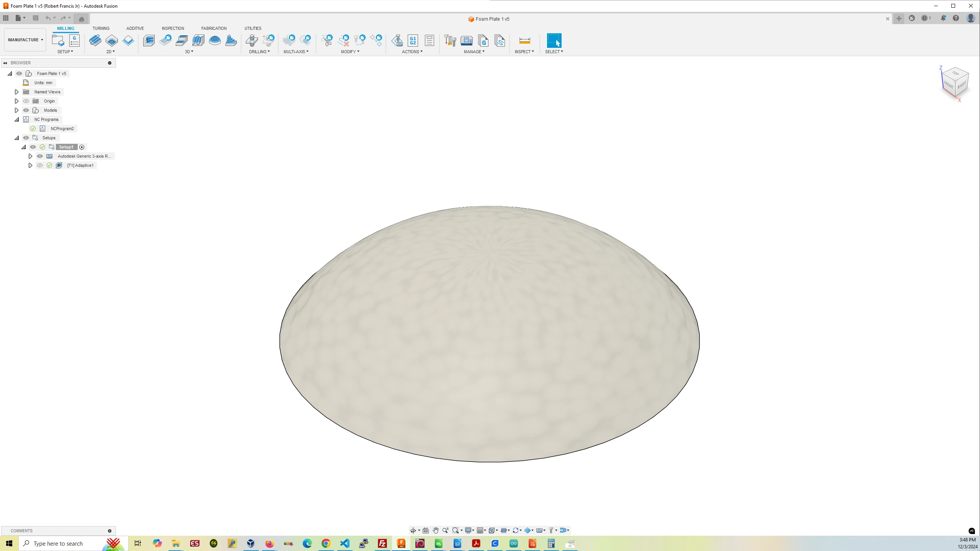Collapse the BROWSER panel with double arrows
The image size is (980, 551).
[x=5, y=63]
